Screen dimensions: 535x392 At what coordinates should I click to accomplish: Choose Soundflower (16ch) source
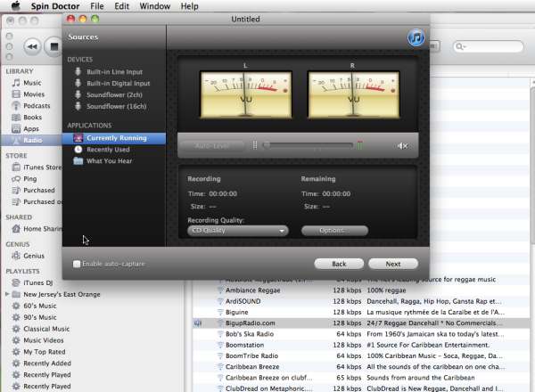[114, 106]
